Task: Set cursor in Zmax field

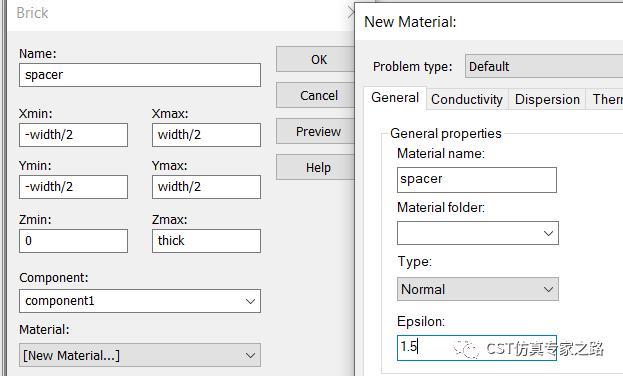Action: coord(206,241)
